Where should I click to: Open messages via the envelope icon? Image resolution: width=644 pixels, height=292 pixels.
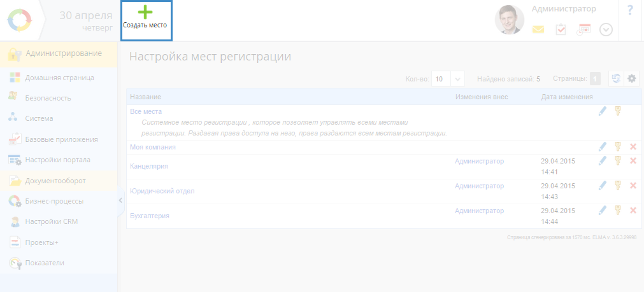coord(538,29)
